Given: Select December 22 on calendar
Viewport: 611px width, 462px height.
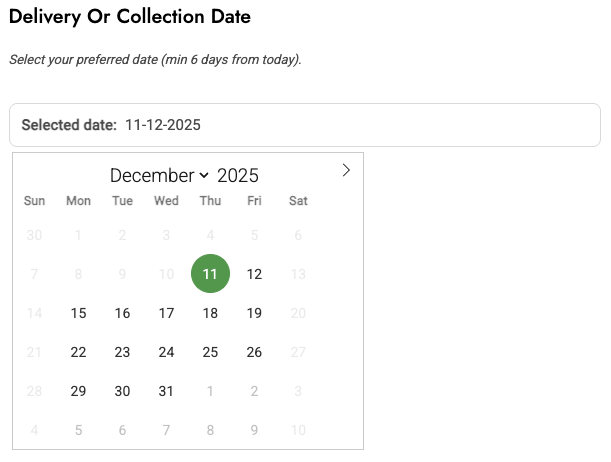Looking at the screenshot, I should pos(78,352).
